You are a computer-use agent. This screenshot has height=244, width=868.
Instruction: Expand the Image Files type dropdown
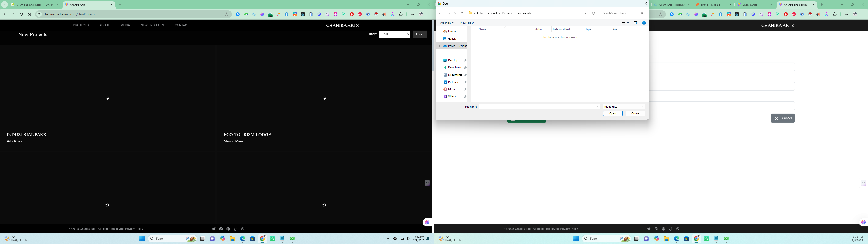pos(624,107)
